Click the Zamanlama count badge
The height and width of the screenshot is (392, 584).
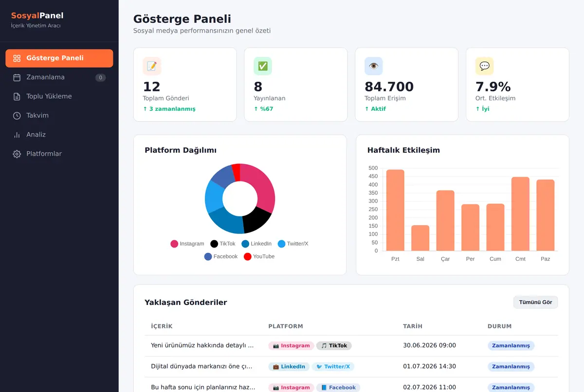(x=100, y=77)
